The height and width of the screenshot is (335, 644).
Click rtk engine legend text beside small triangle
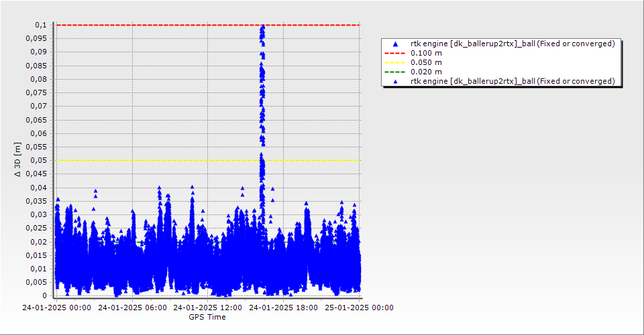[x=513, y=81]
